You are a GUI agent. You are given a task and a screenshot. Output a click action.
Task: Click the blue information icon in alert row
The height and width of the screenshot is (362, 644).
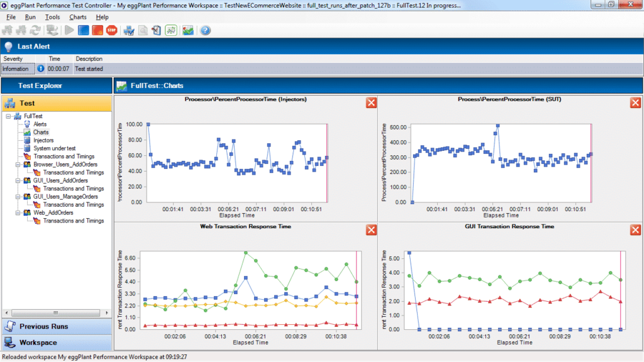click(x=41, y=69)
